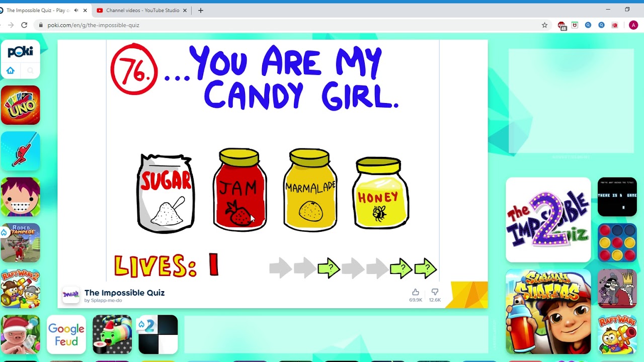The width and height of the screenshot is (644, 362).
Task: Use the last green skip arrow
Action: pyautogui.click(x=426, y=268)
